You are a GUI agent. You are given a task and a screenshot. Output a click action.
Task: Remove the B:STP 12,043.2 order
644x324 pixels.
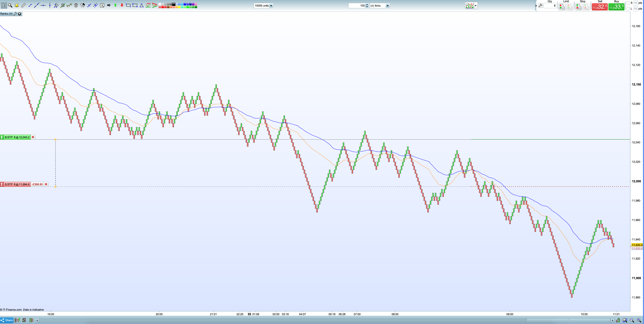[33, 137]
